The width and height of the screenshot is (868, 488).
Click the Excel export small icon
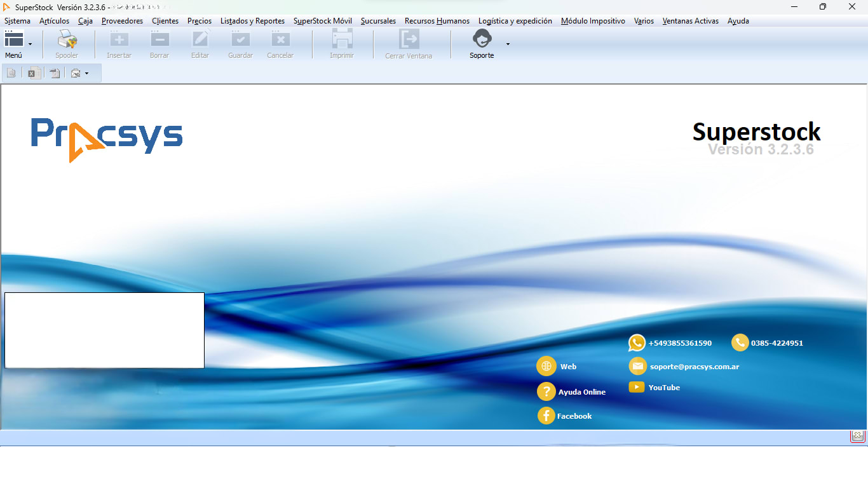[34, 73]
